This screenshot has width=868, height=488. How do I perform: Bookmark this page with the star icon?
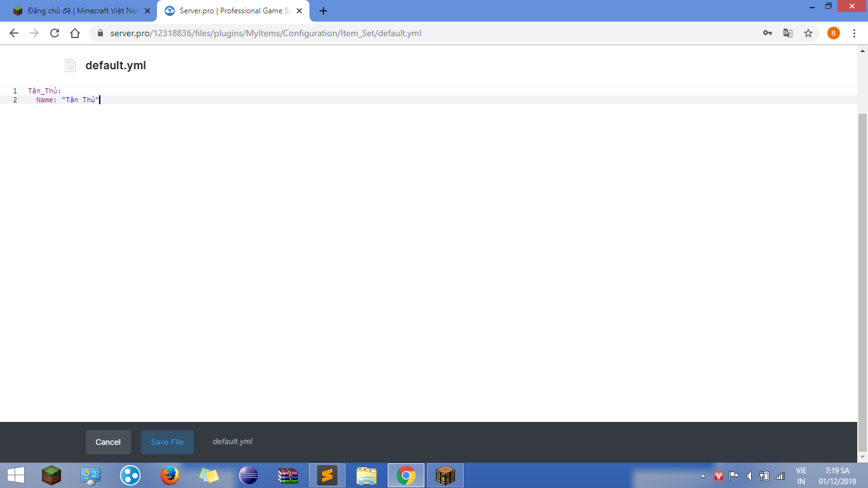click(x=808, y=33)
